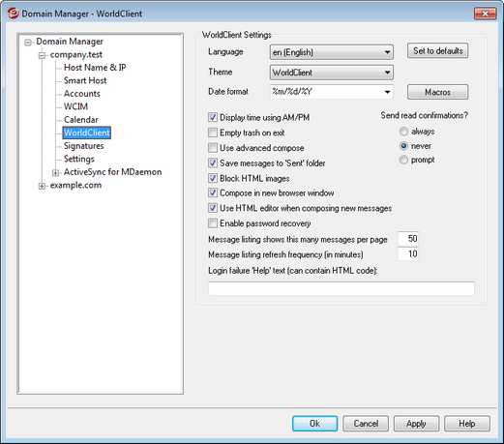The width and height of the screenshot is (504, 444).
Task: Toggle Use HTML editor when composing
Action: tap(213, 208)
